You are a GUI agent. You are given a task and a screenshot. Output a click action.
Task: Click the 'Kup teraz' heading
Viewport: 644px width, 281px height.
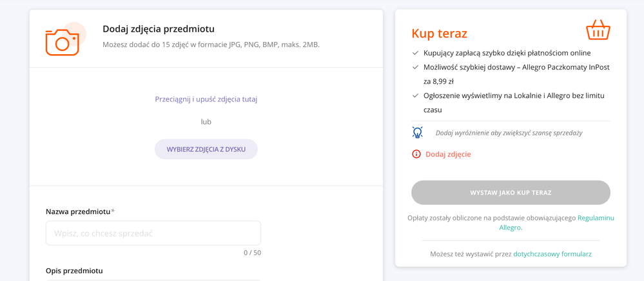click(439, 34)
